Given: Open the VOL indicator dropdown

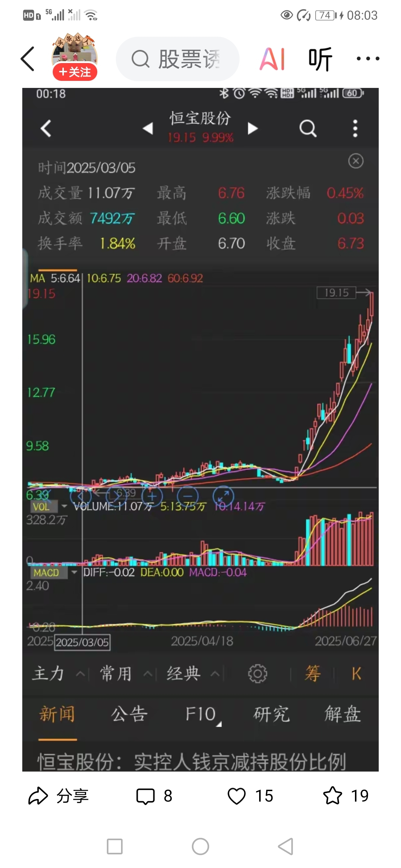Looking at the screenshot, I should (48, 507).
